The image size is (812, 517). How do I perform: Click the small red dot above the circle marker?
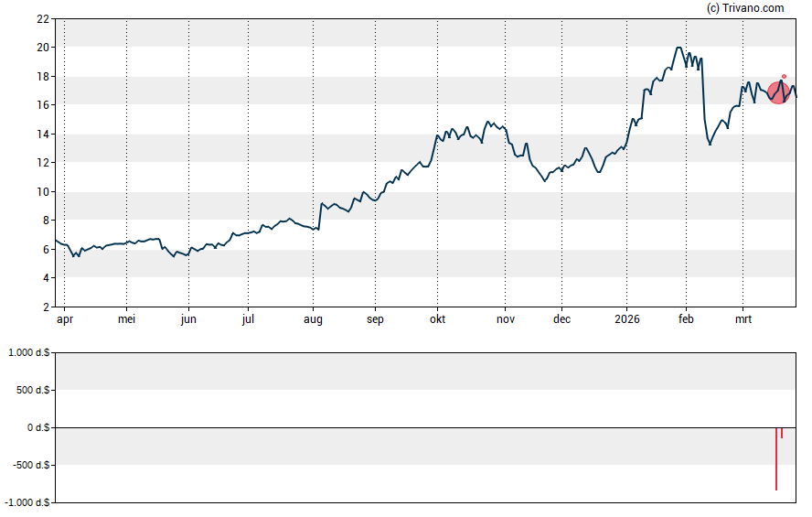click(784, 77)
